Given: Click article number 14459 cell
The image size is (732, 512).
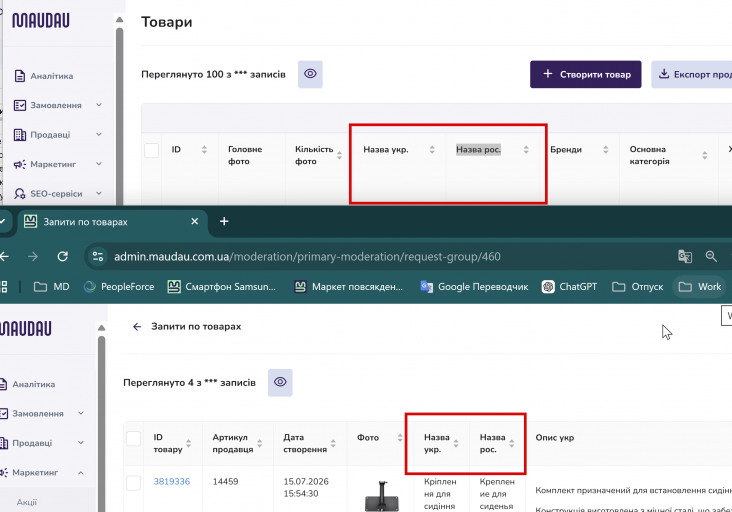Looking at the screenshot, I should (225, 482).
